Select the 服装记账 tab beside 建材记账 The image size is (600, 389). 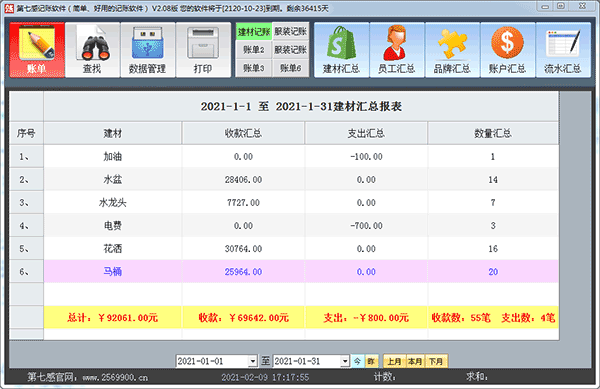(291, 31)
